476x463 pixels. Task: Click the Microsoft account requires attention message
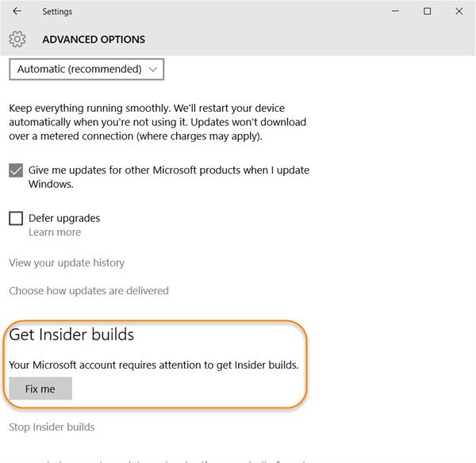click(x=154, y=365)
